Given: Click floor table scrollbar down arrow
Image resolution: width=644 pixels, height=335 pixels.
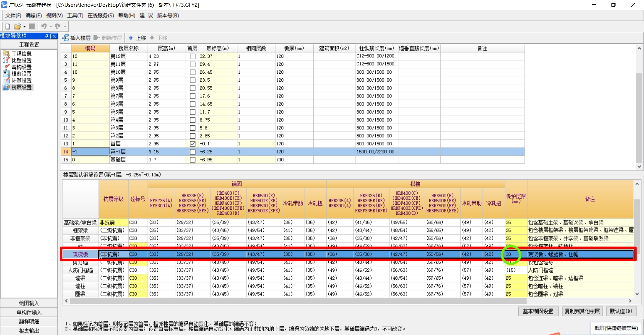Looking at the screenshot, I should click(x=639, y=166).
